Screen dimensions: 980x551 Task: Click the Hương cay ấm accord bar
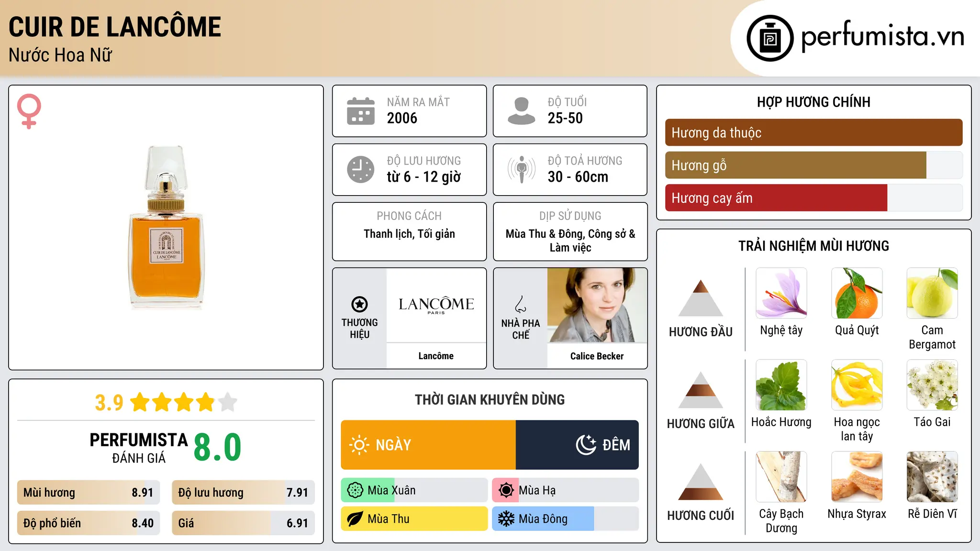click(813, 198)
